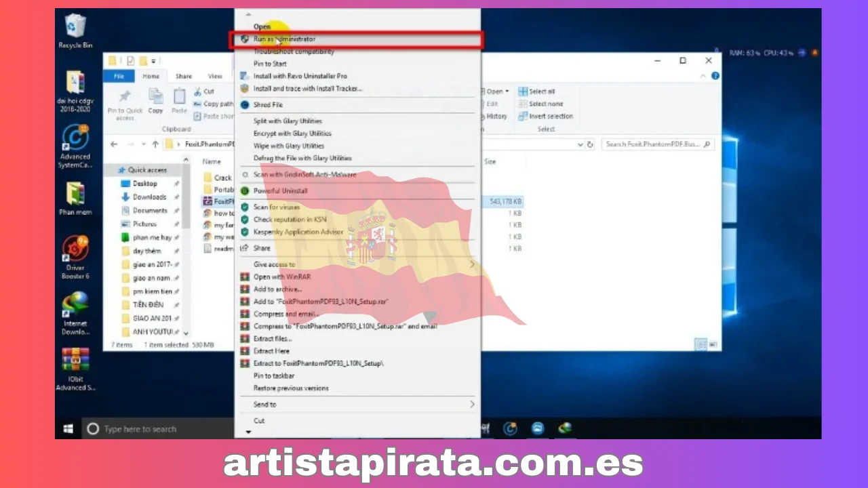Image resolution: width=868 pixels, height=488 pixels.
Task: Click the Pin to Quick access ribbon icon
Action: pyautogui.click(x=125, y=96)
